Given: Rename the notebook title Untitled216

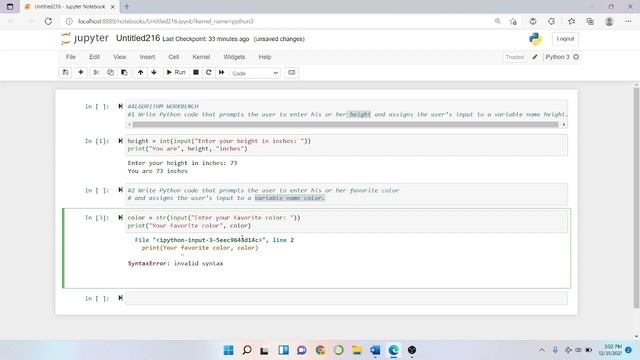Looking at the screenshot, I should point(138,38).
